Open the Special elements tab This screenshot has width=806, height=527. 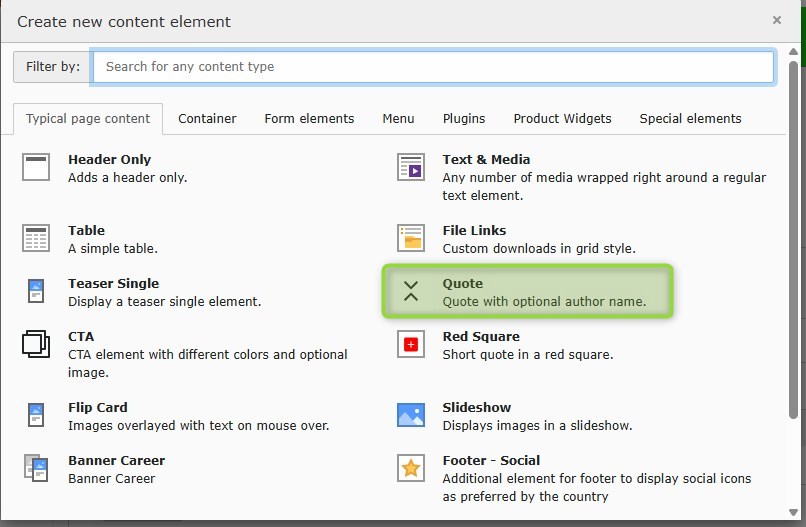[690, 118]
